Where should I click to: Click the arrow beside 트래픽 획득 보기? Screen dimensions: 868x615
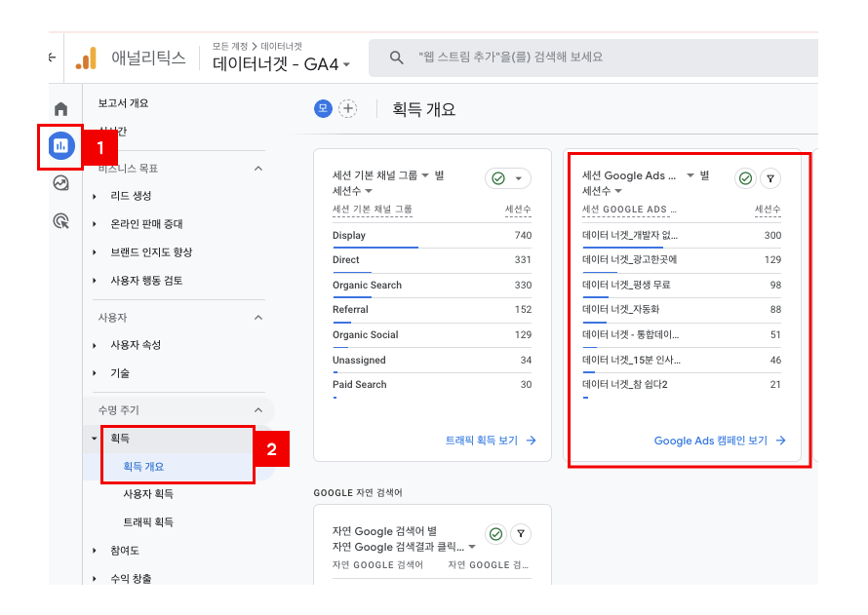532,441
